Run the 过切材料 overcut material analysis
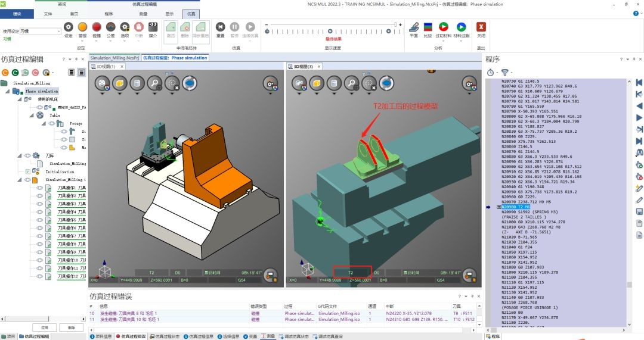 point(444,27)
